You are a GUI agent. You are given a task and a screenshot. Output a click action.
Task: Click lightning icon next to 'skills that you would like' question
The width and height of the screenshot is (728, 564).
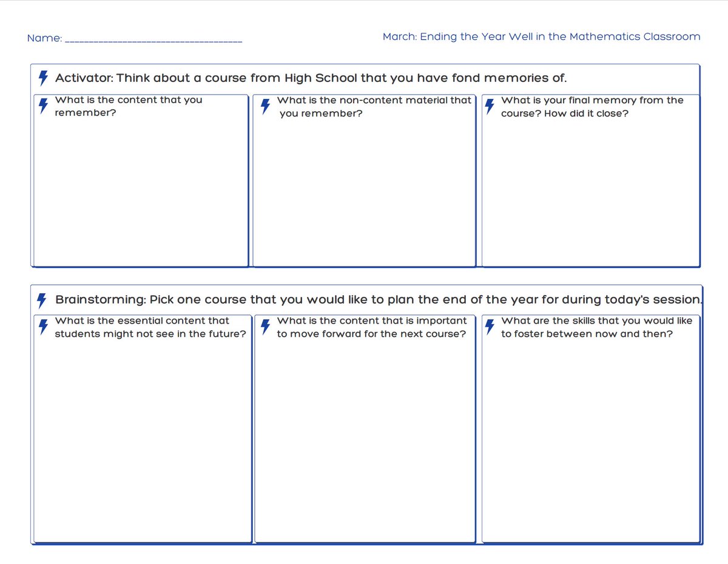[x=490, y=327]
